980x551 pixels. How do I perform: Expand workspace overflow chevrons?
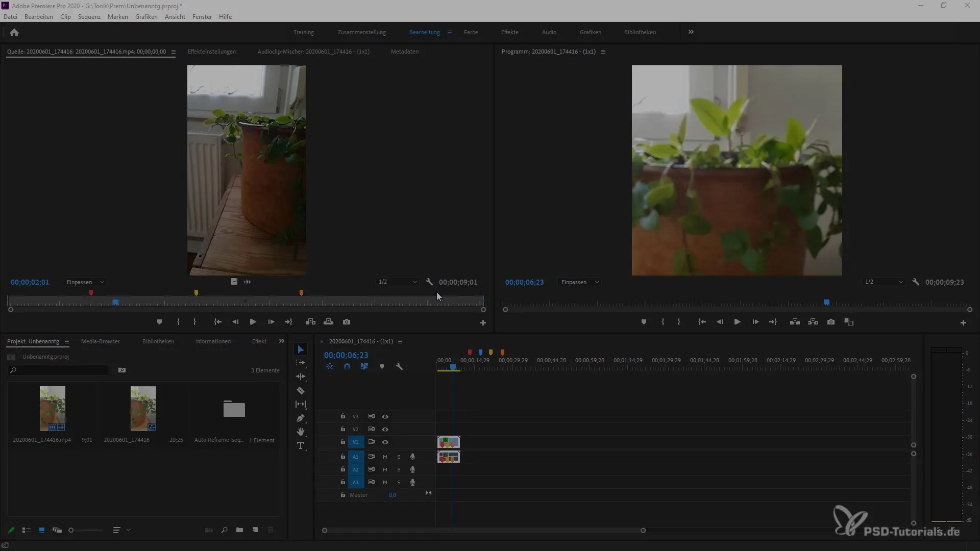tap(691, 32)
